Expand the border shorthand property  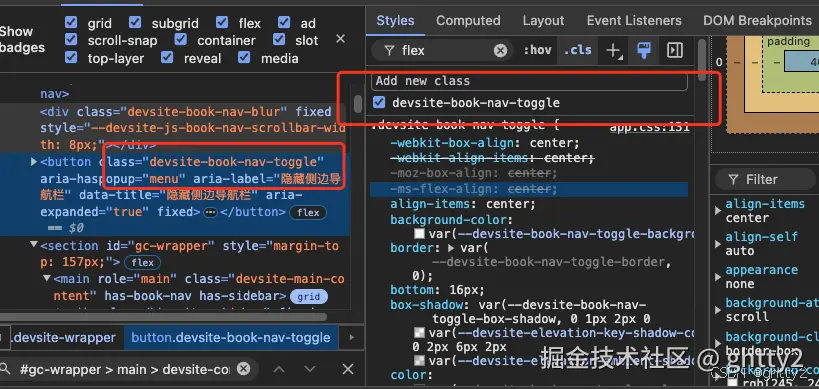click(450, 247)
